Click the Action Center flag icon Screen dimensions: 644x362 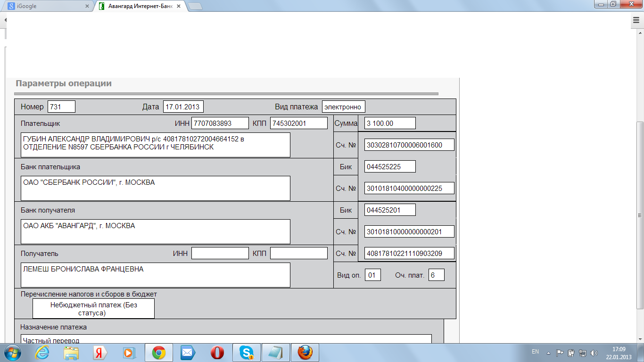[x=560, y=353]
